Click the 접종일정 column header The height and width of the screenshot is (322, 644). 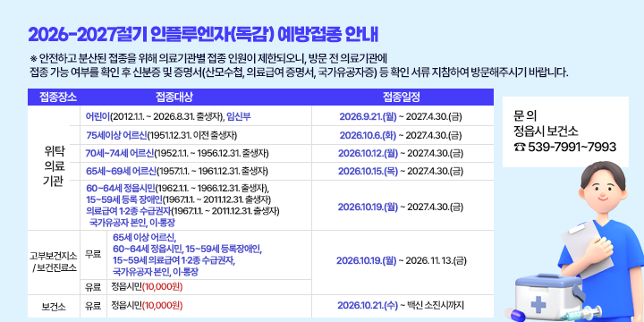pos(402,97)
